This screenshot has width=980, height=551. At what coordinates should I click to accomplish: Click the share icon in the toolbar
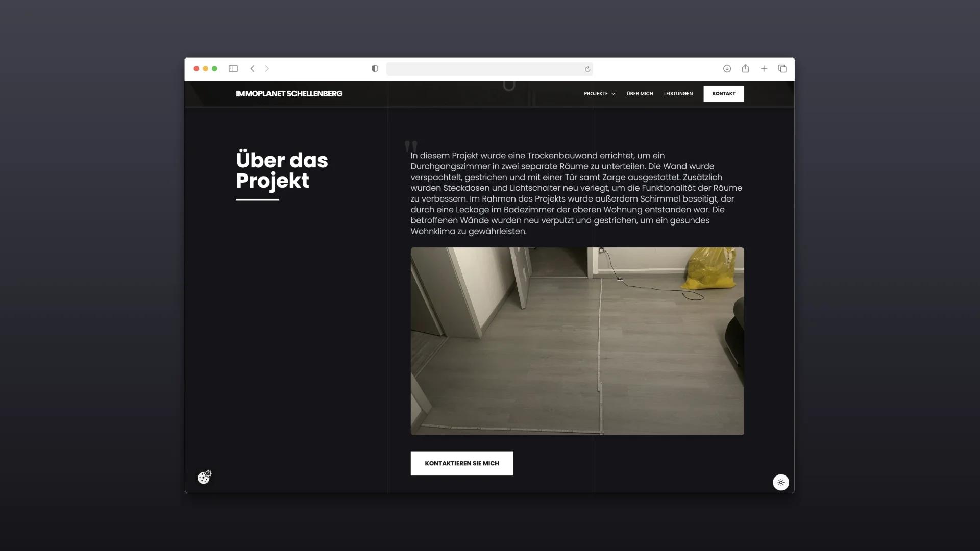pyautogui.click(x=746, y=68)
